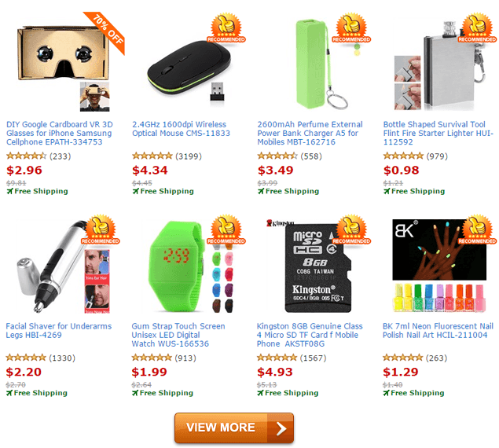
Task: Open DIY Google Cardboard VR 3D Glasses link
Action: click(x=60, y=133)
